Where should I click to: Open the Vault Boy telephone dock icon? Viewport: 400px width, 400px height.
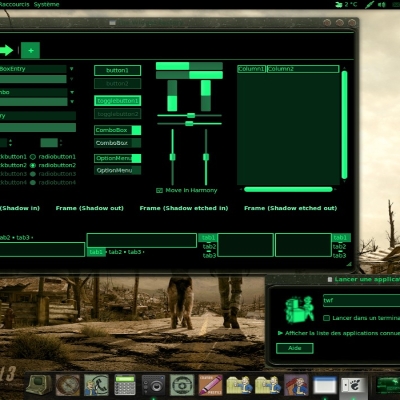(96, 385)
